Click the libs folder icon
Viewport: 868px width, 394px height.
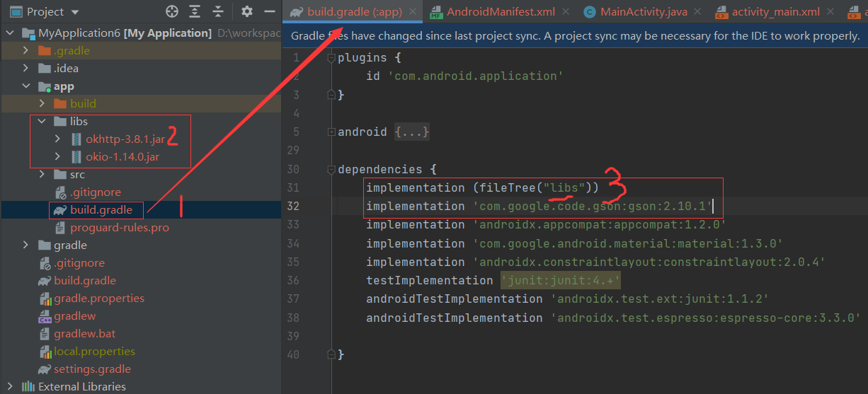[61, 122]
